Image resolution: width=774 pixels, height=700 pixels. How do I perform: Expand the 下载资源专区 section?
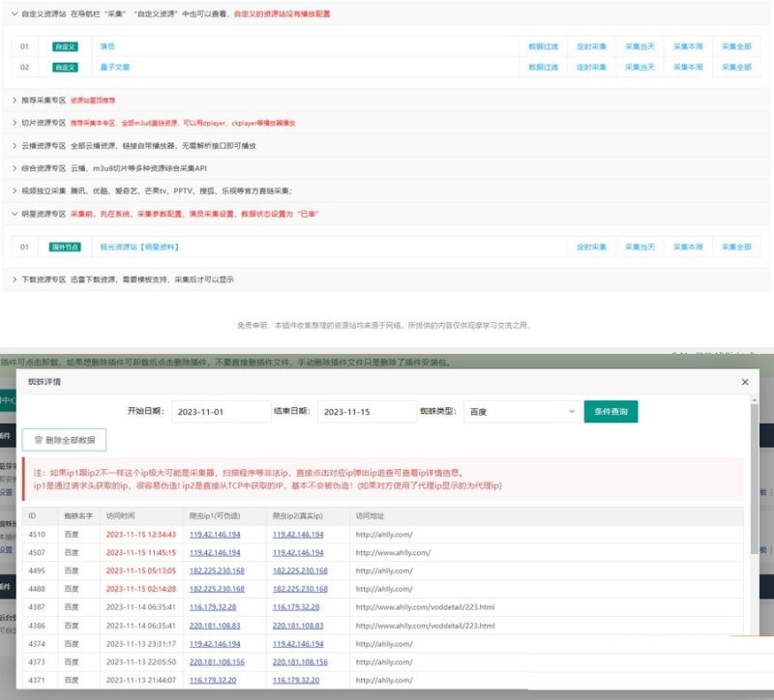(x=15, y=279)
